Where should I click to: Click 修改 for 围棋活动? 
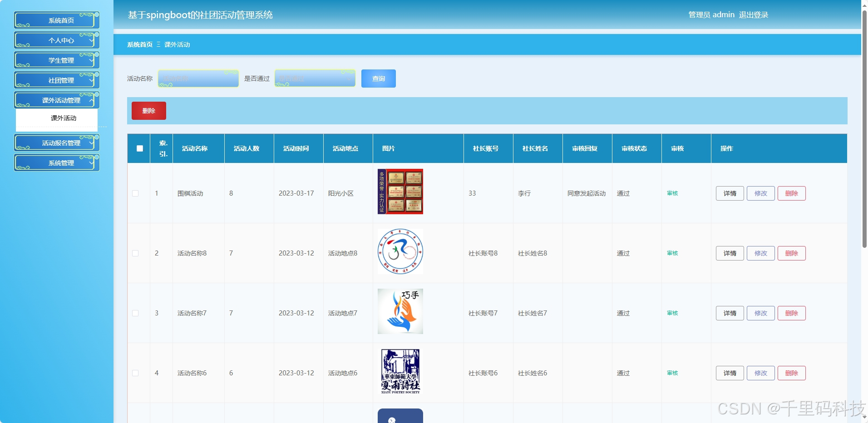pos(761,193)
